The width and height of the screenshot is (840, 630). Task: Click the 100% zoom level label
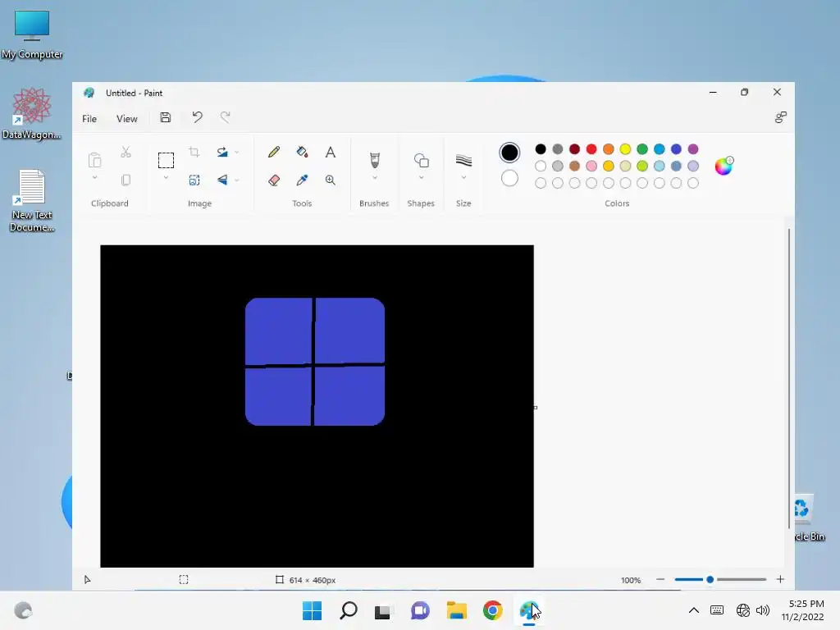point(631,580)
